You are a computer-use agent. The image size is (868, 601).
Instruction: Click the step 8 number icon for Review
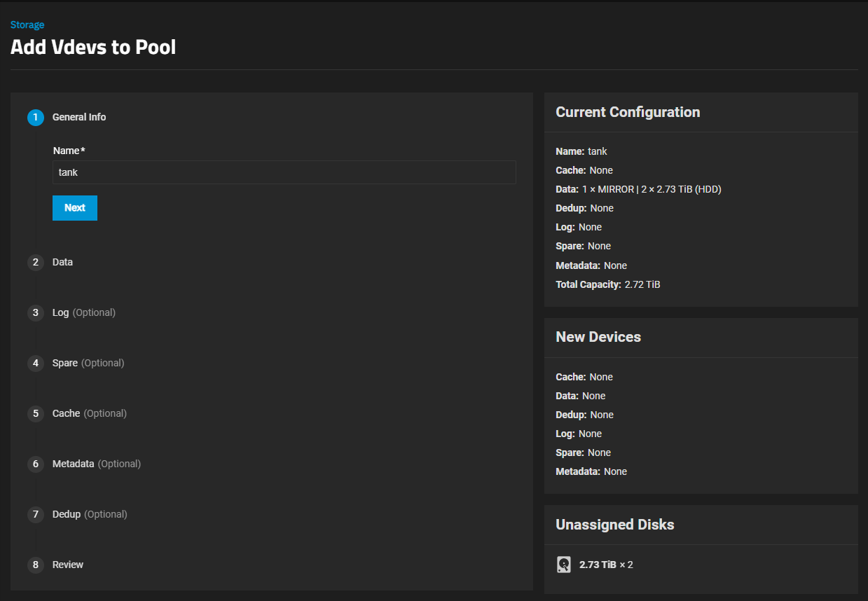(36, 565)
